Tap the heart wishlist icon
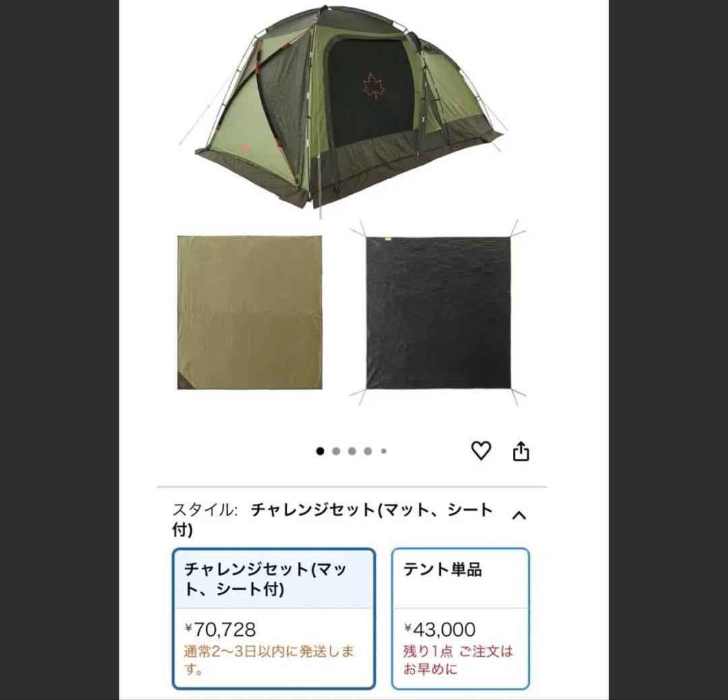The width and height of the screenshot is (728, 700). (481, 450)
